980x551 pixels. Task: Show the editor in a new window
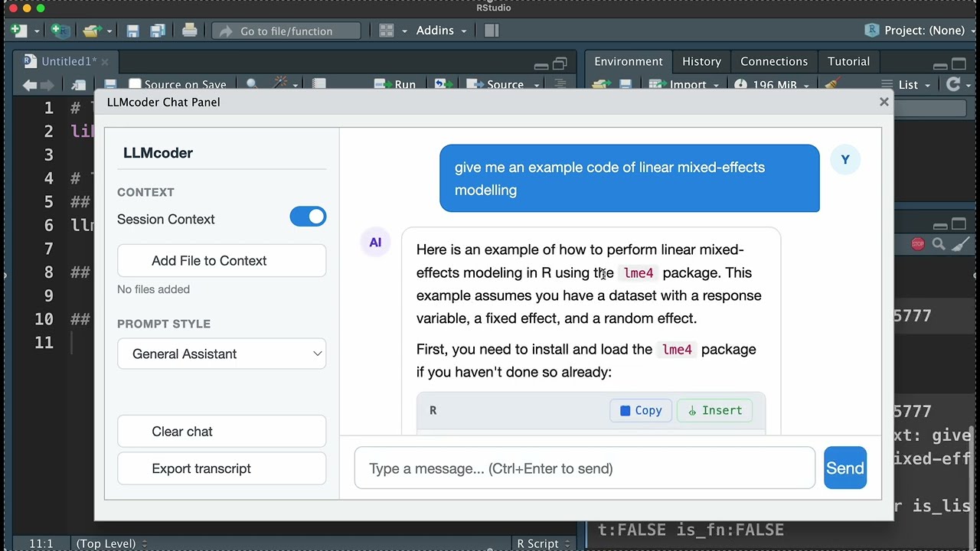79,85
